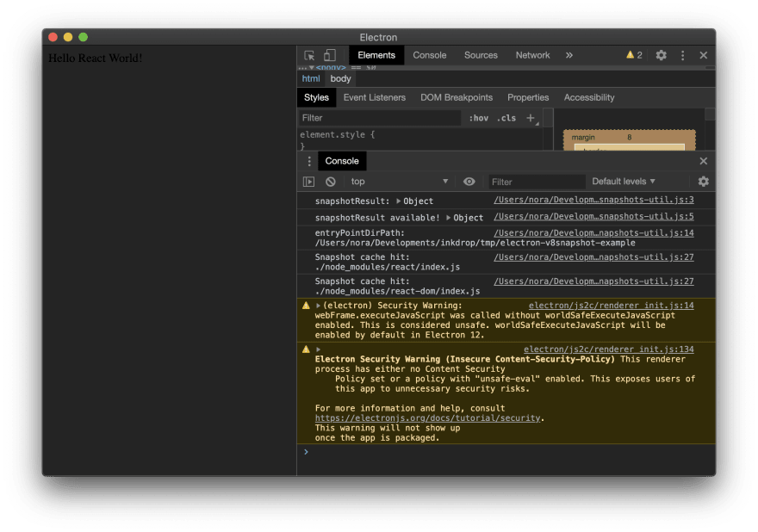The height and width of the screenshot is (532, 758).
Task: Minimize the Electron window yellow button
Action: (x=68, y=37)
